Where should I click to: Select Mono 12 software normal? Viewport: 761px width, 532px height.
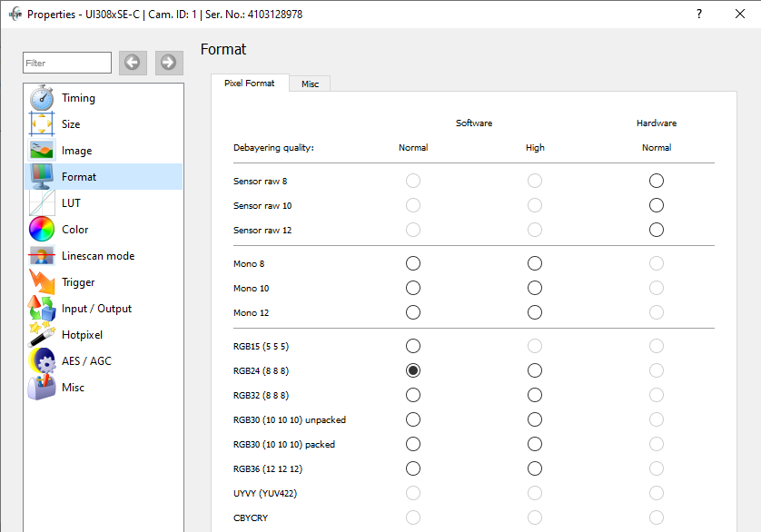click(x=413, y=312)
